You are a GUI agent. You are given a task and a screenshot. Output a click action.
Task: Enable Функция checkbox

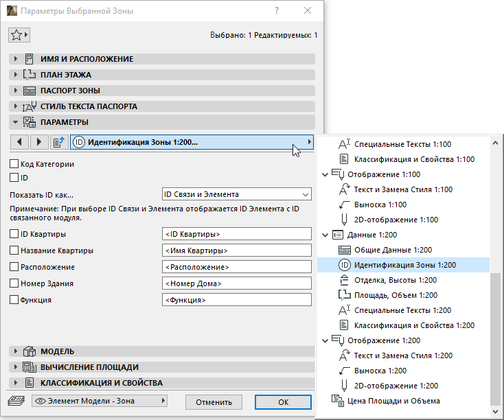[x=14, y=299]
